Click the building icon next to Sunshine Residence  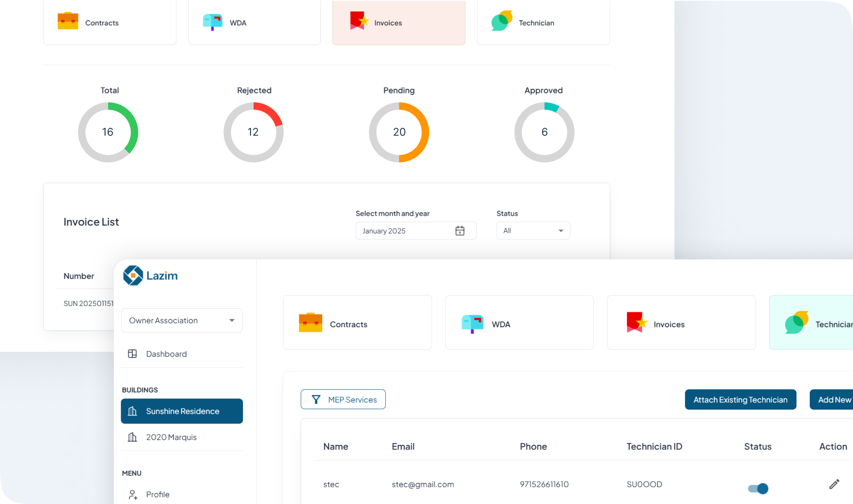point(133,411)
